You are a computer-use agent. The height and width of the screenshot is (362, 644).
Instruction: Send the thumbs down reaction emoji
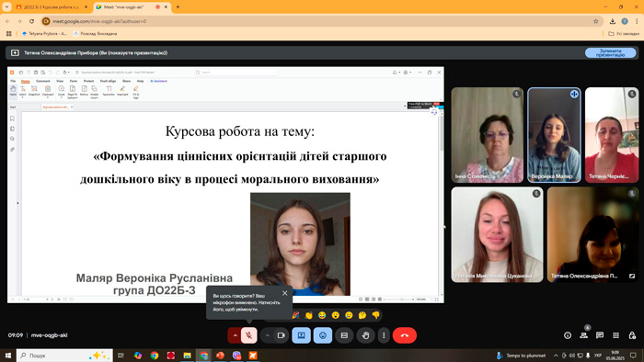click(x=375, y=315)
